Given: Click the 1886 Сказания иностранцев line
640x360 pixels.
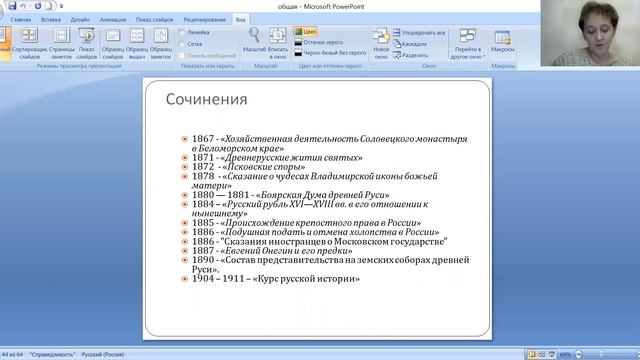Looking at the screenshot, I should click(x=320, y=241).
